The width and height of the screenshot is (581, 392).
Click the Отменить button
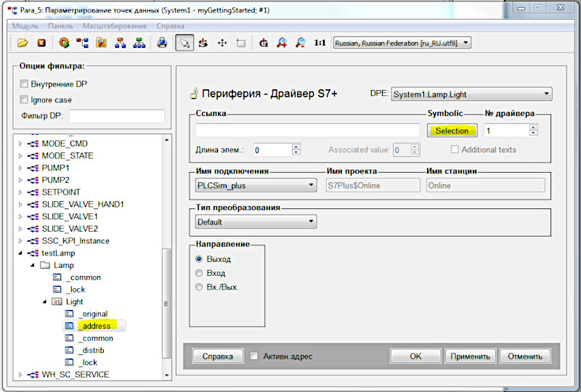click(525, 356)
